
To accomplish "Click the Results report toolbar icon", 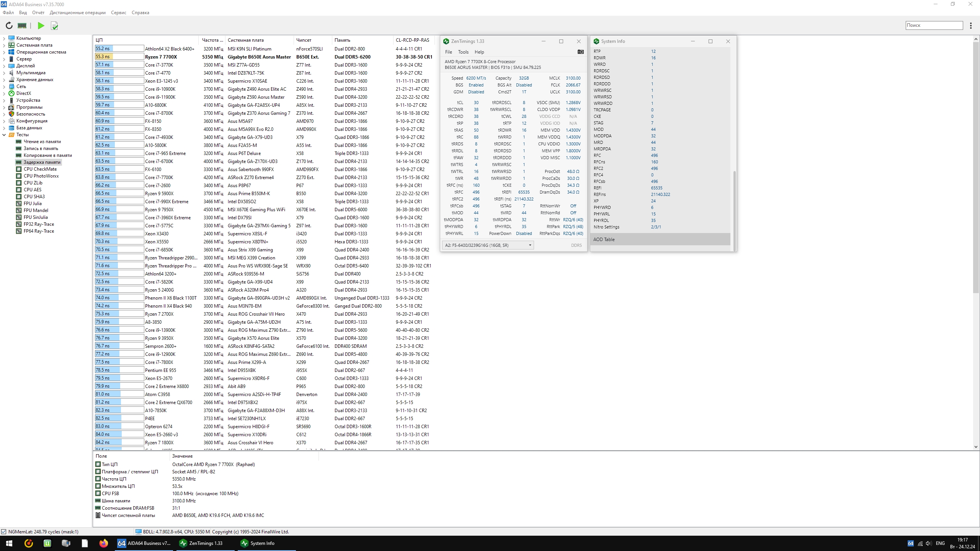I will point(54,26).
